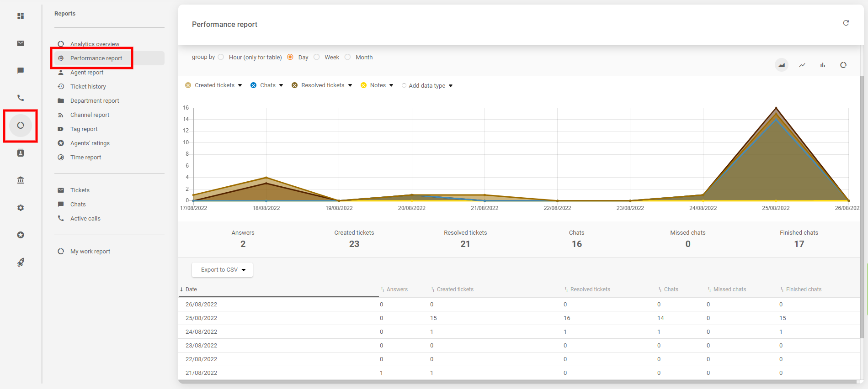Click the refresh icon in the report header
Viewport: 868px width, 389px height.
pyautogui.click(x=846, y=23)
